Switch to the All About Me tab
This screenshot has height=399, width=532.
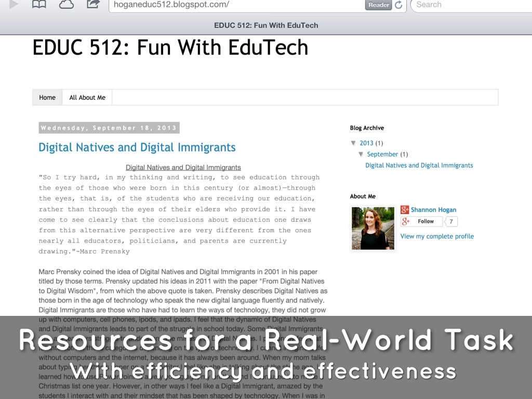pos(87,97)
